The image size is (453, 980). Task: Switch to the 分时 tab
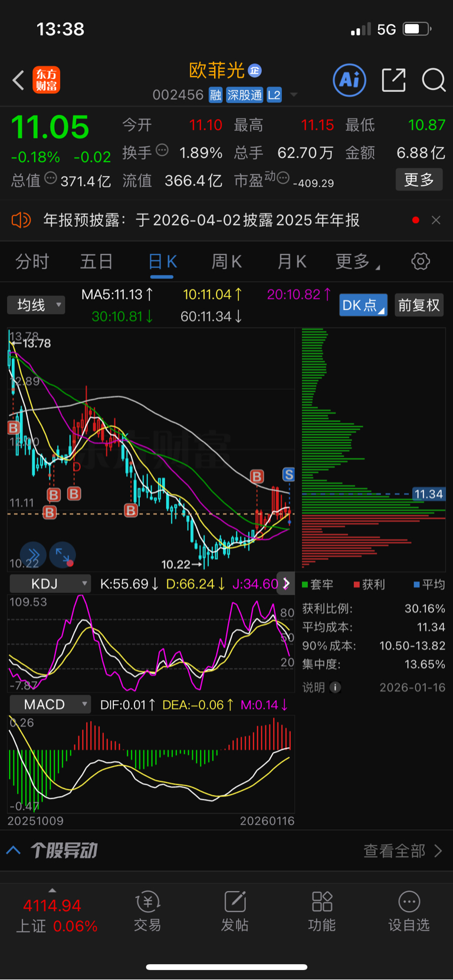tap(32, 262)
